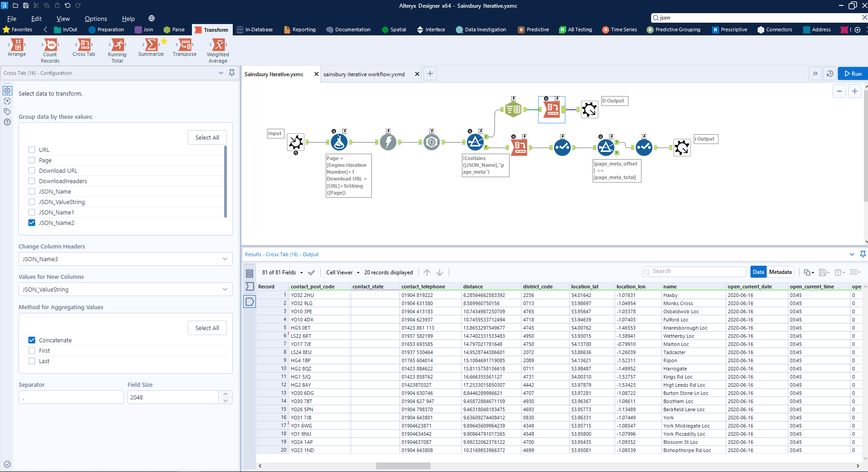Select the Transpose tool

pyautogui.click(x=185, y=45)
